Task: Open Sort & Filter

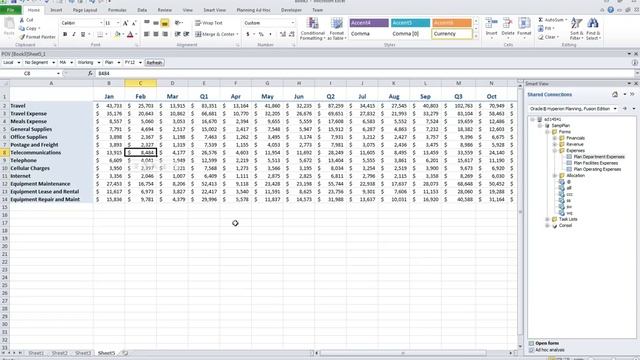Action: (576, 29)
